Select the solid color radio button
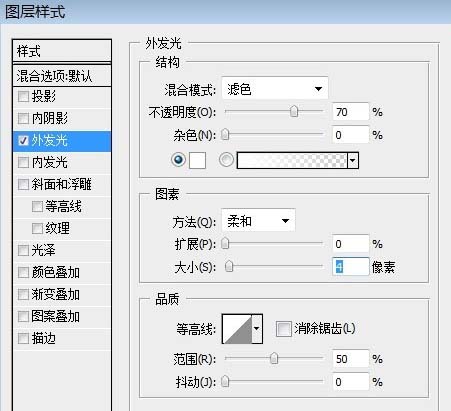This screenshot has width=451, height=411. click(178, 160)
